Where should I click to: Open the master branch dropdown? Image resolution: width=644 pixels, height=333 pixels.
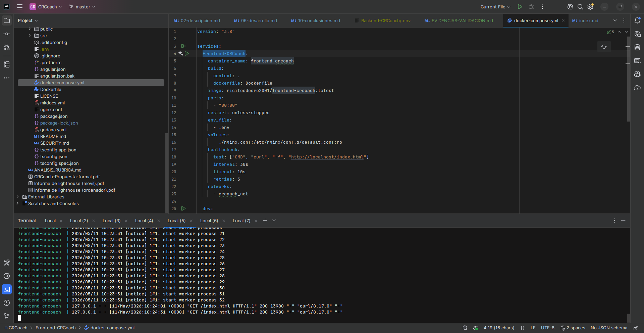[82, 7]
